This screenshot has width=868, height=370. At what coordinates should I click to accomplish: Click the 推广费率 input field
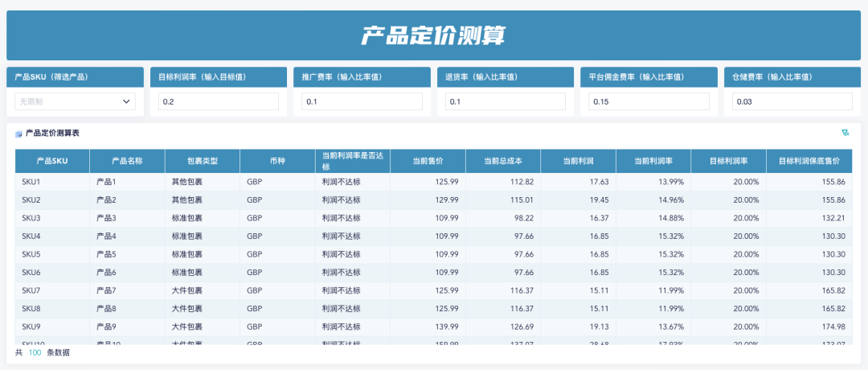pyautogui.click(x=362, y=101)
